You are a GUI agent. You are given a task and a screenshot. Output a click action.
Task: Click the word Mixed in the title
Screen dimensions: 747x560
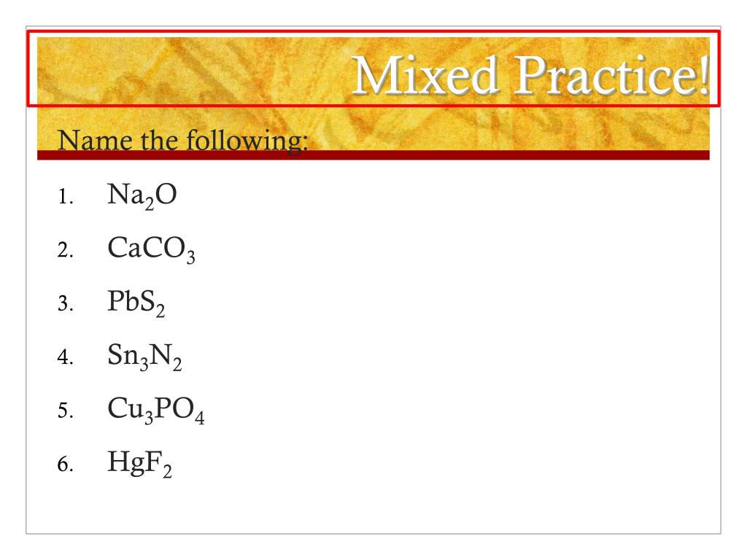click(x=425, y=75)
